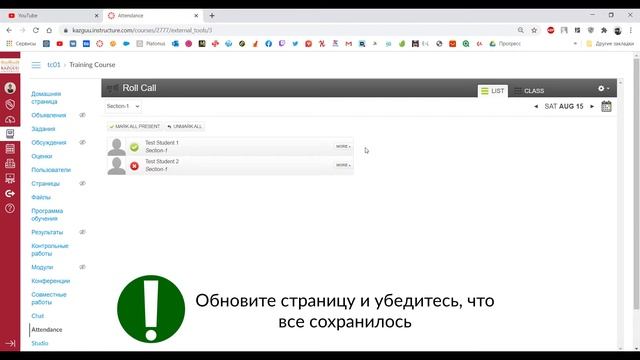
Task: Click hidden eye icon beside Страницы
Action: [x=82, y=184]
